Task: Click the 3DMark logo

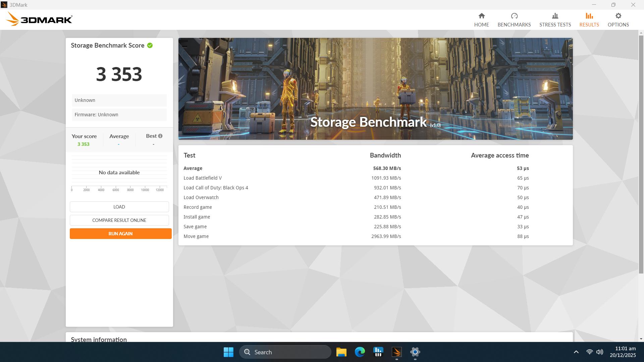Action: point(39,19)
